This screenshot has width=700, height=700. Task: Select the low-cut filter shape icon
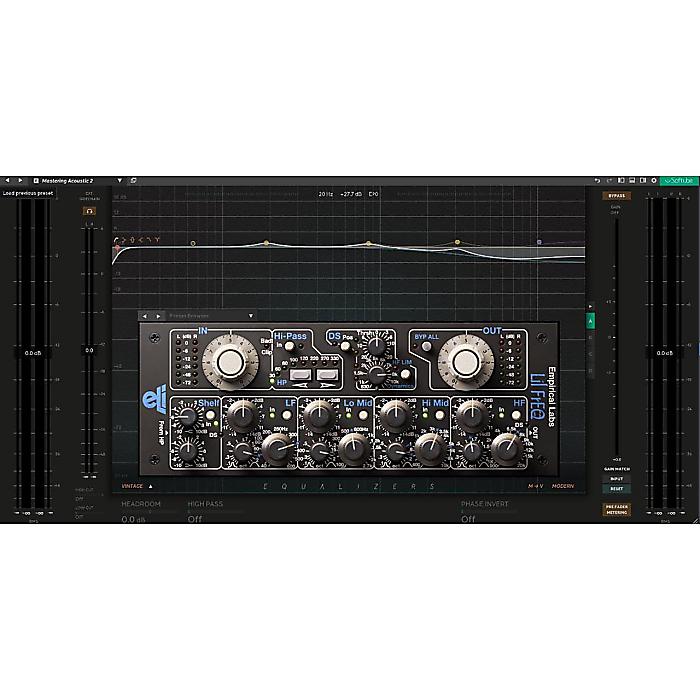(x=116, y=240)
